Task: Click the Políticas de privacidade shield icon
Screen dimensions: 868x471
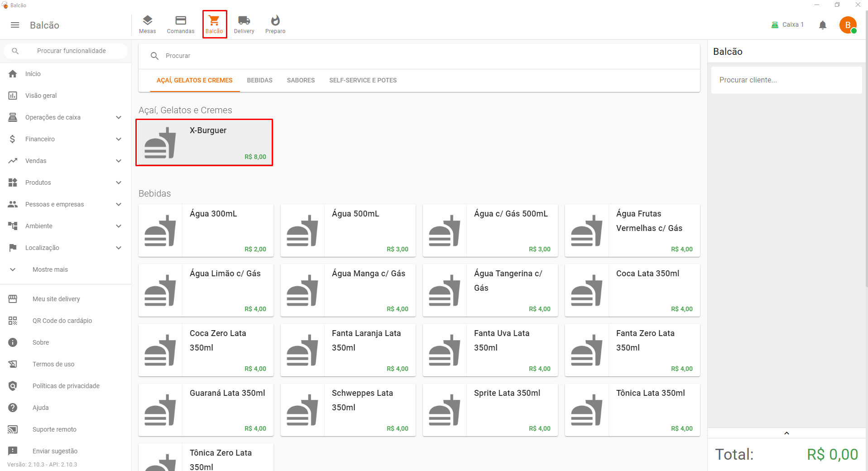Action: 13,386
